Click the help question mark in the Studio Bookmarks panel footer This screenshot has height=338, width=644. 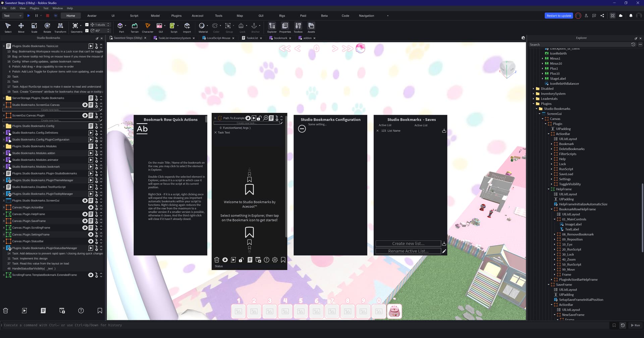[x=81, y=311]
